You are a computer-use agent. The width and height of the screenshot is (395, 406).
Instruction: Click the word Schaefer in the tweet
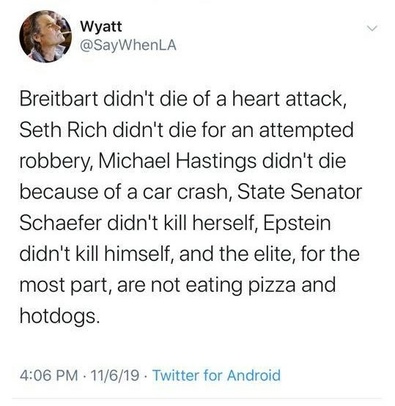click(61, 223)
